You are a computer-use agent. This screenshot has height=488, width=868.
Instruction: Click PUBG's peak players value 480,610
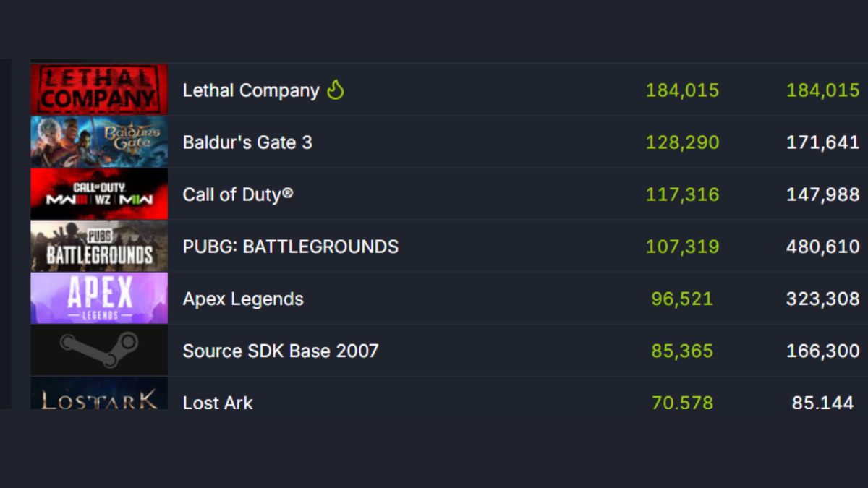point(822,247)
